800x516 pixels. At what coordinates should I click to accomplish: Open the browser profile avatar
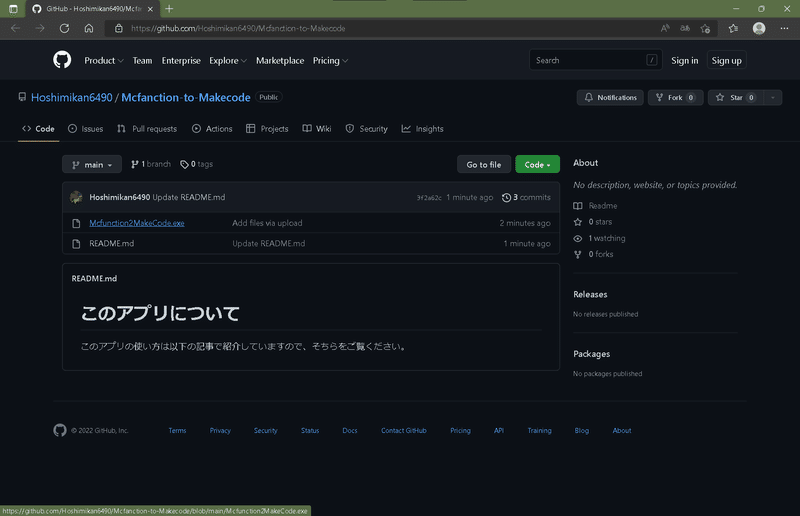coord(759,28)
